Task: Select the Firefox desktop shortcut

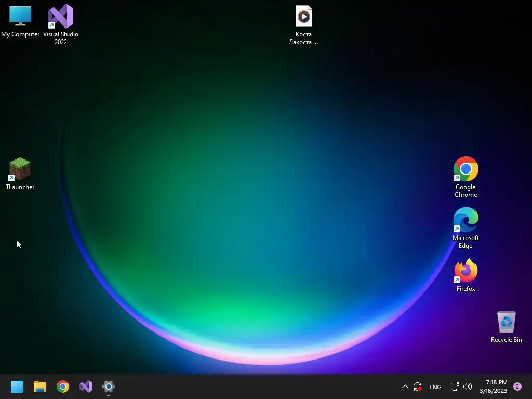Action: [465, 275]
